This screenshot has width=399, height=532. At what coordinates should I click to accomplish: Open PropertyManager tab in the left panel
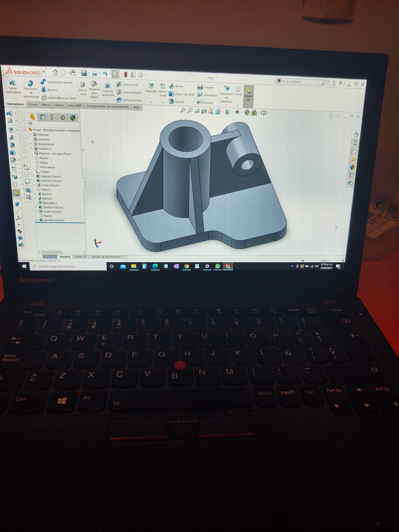click(x=43, y=117)
